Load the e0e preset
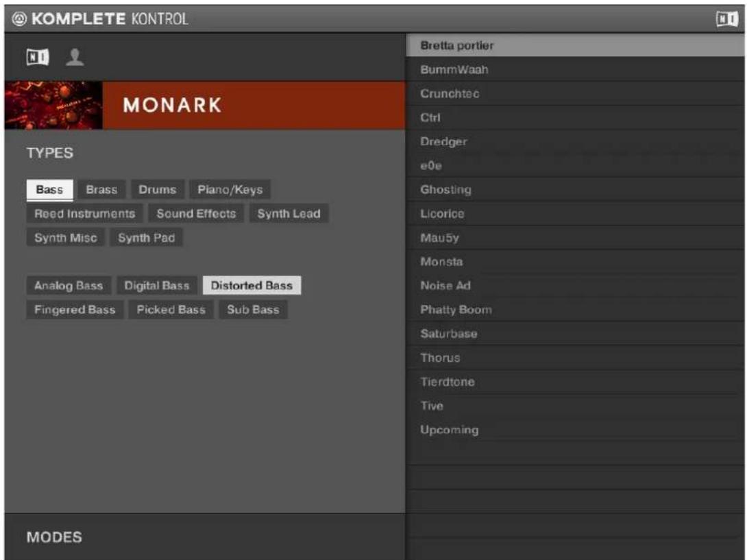Image resolution: width=747 pixels, height=560 pixels. pyautogui.click(x=575, y=165)
